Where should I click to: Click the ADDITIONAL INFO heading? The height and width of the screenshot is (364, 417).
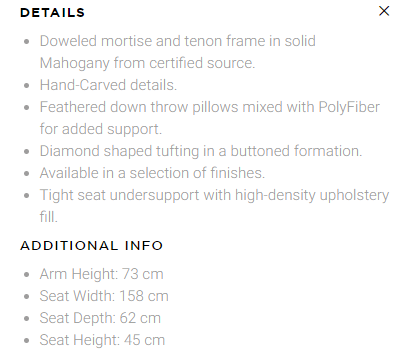[x=91, y=246]
